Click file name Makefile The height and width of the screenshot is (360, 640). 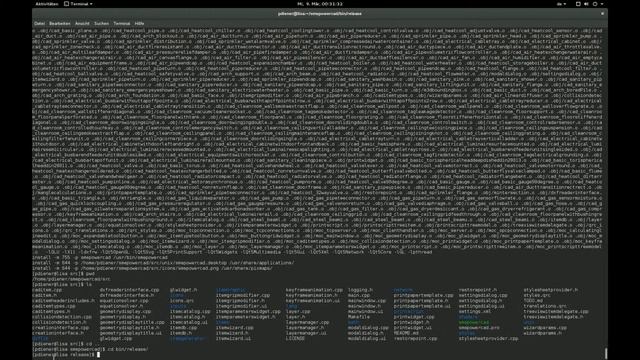tap(359, 317)
